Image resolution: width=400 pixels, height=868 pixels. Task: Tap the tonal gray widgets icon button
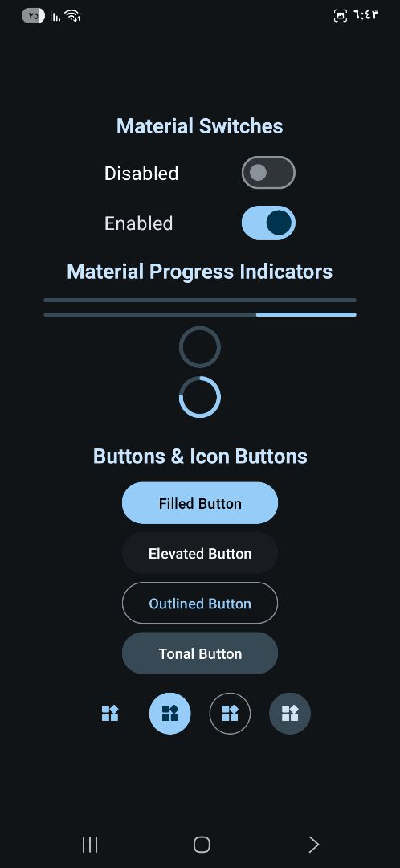[290, 714]
